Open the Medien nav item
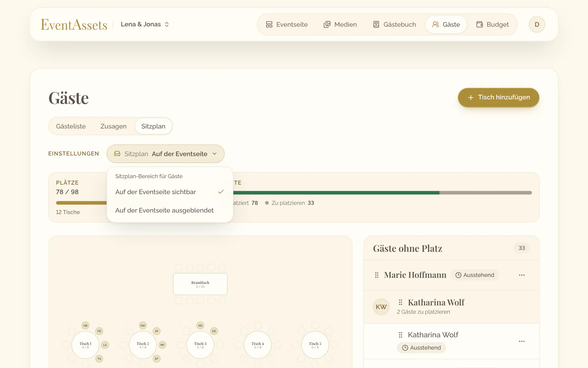588x368 pixels. click(340, 25)
